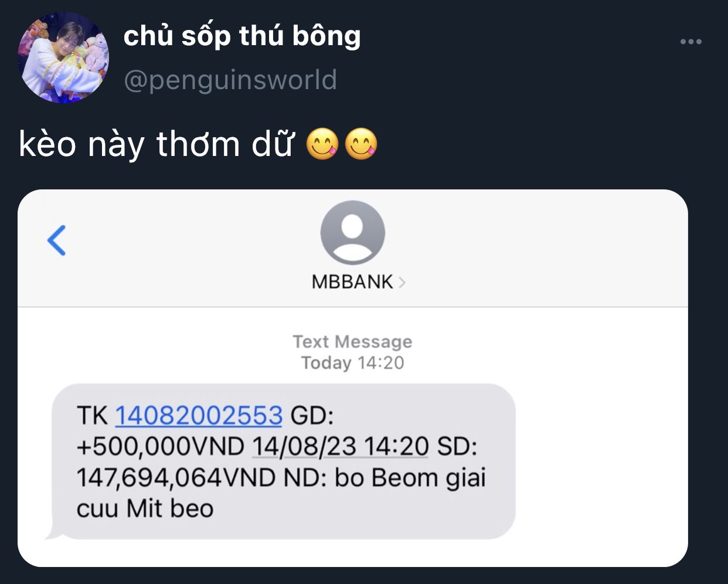Open the linked account number 14082002553
The width and height of the screenshot is (728, 584).
pos(199,416)
